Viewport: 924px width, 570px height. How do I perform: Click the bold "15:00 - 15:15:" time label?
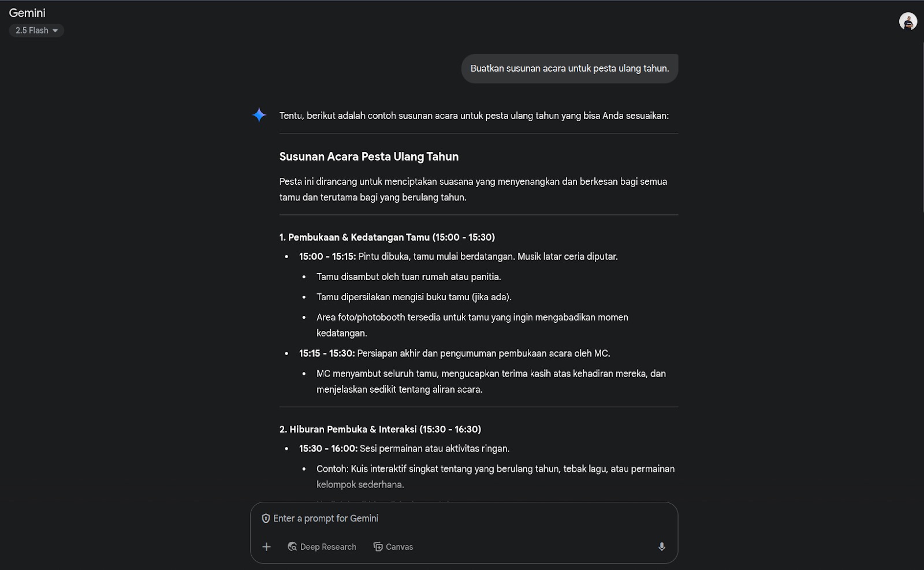[x=327, y=256]
